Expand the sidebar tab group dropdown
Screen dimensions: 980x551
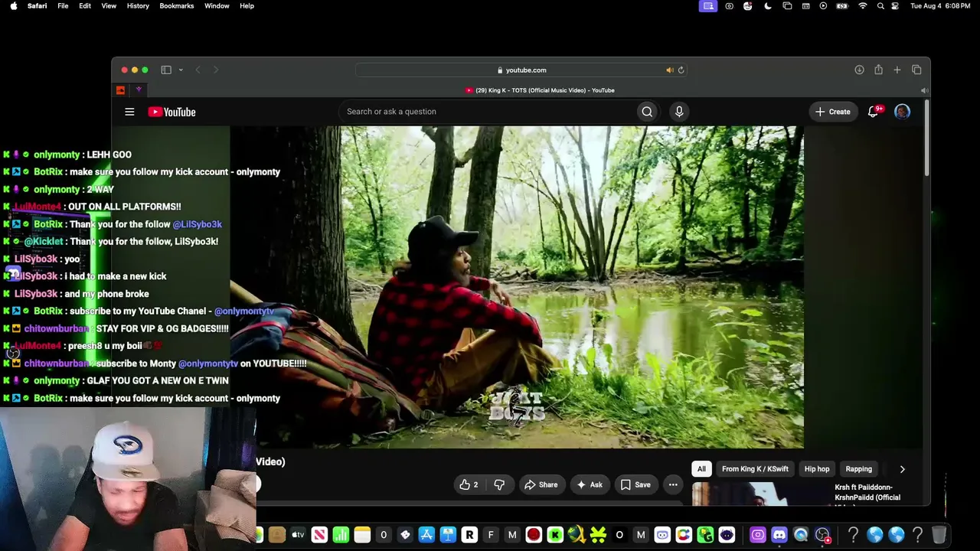point(181,70)
